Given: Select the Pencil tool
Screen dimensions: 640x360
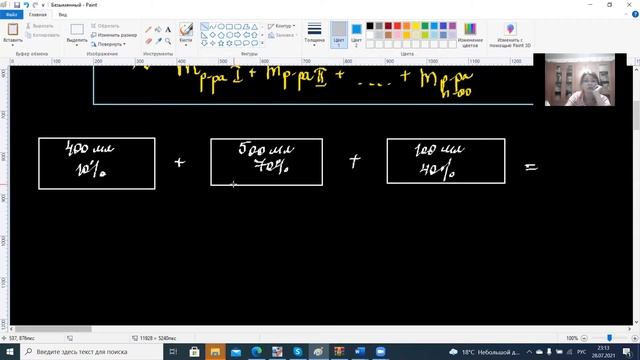Looking at the screenshot, I should 148,29.
